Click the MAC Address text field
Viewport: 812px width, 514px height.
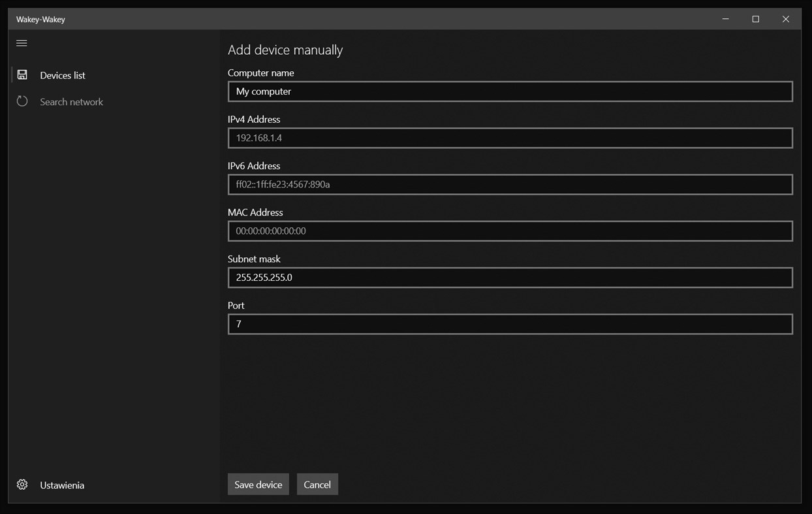click(x=510, y=231)
